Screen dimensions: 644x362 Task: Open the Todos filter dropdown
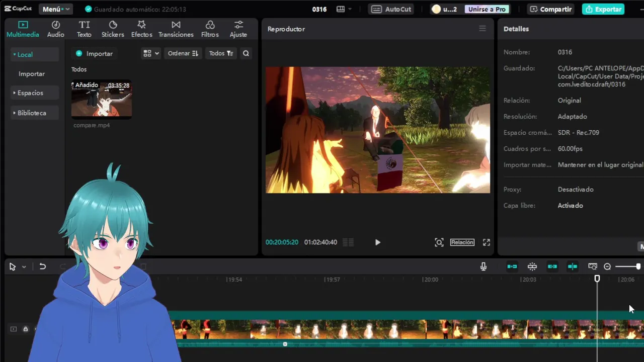click(x=221, y=53)
